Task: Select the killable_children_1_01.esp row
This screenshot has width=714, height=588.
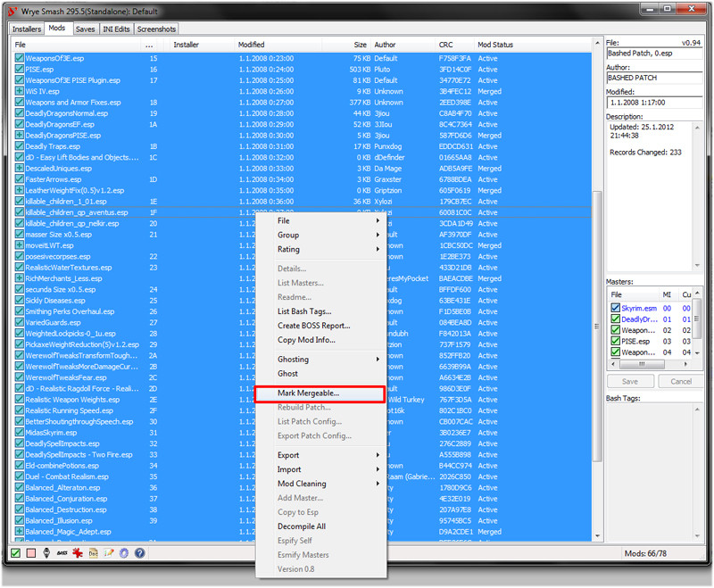Action: point(303,201)
